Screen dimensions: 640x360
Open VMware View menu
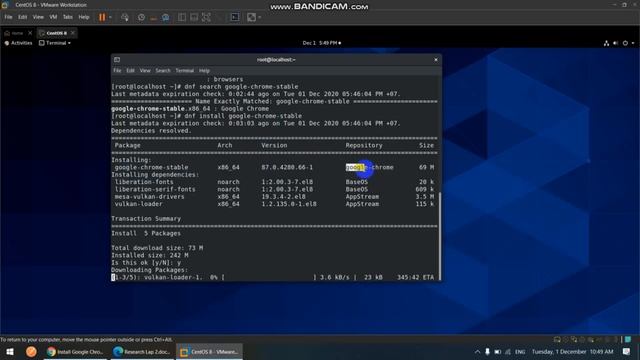[x=38, y=17]
